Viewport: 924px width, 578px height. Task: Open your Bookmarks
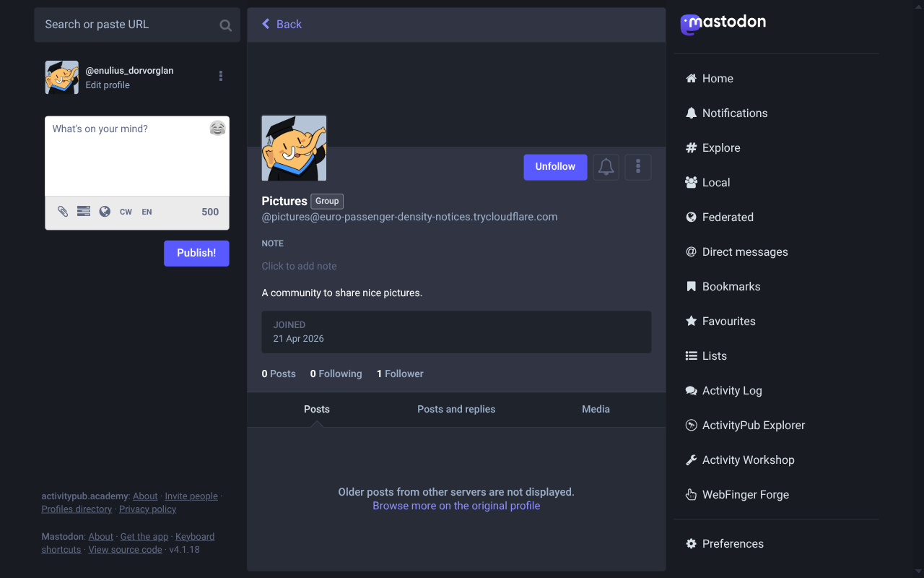[731, 286]
